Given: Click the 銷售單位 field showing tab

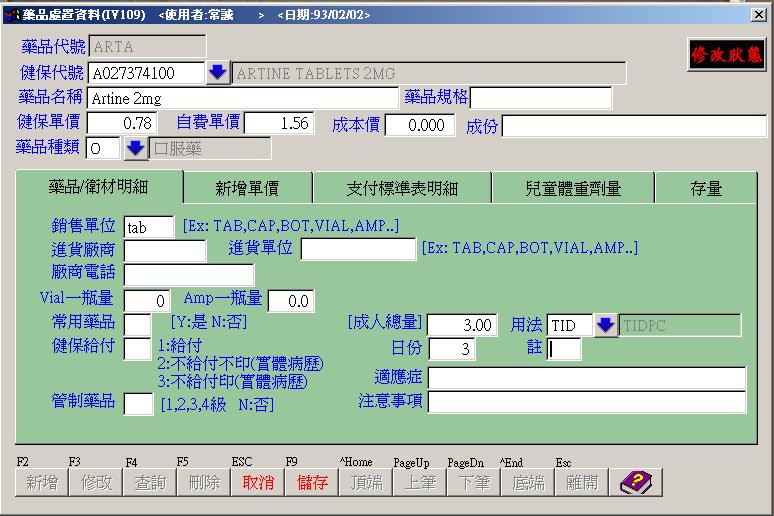Looking at the screenshot, I should 148,227.
